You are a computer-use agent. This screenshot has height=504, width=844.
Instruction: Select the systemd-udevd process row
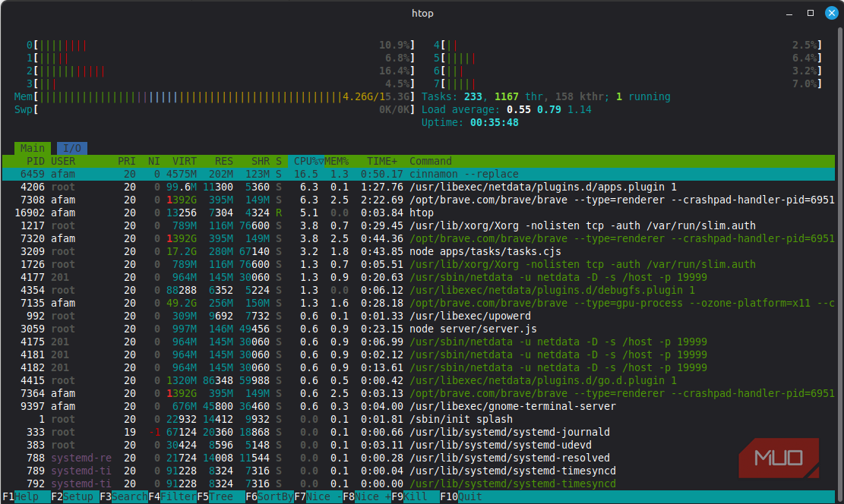[419, 445]
